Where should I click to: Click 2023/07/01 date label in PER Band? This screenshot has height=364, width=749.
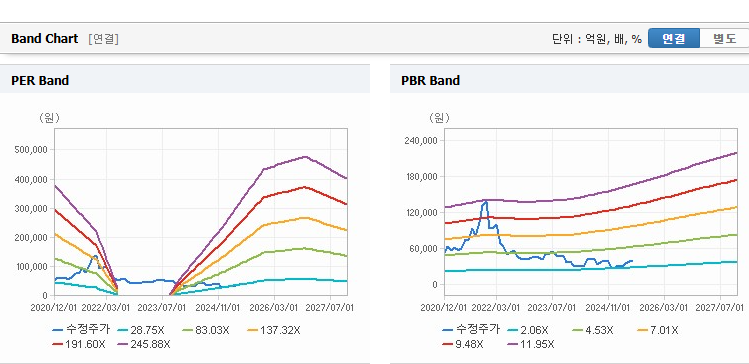coord(162,307)
